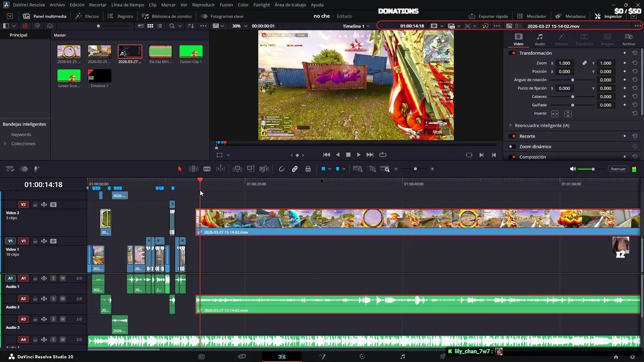Toggle loop playback icon
Image resolution: width=644 pixels, height=362 pixels.
(x=383, y=155)
